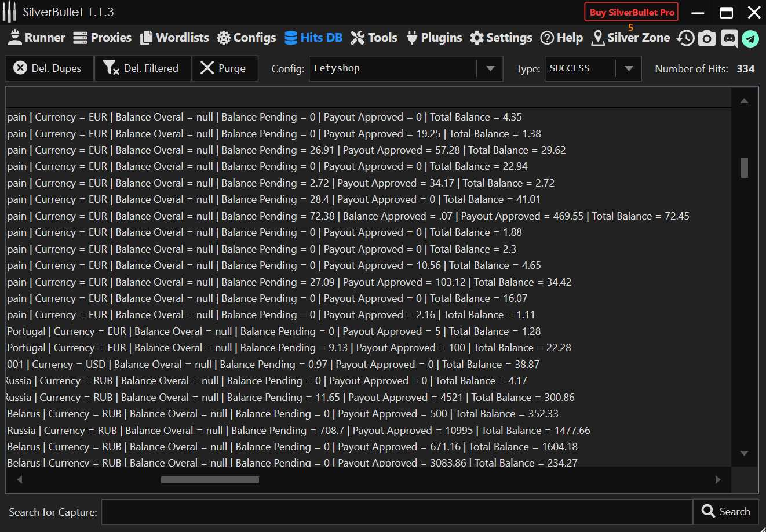Select row with Total Balance = 29.62
The height and width of the screenshot is (532, 766).
pos(369,150)
